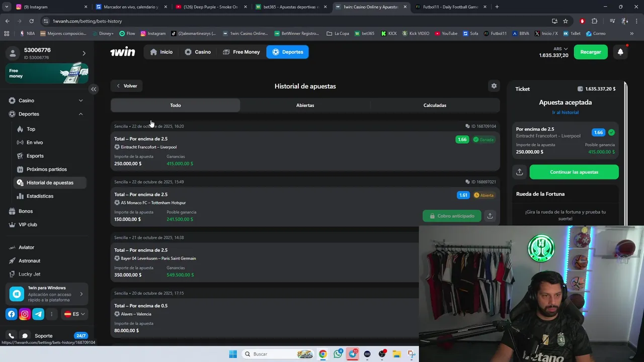Open the bet365 bookmark
644x362 pixels.
coord(364,33)
